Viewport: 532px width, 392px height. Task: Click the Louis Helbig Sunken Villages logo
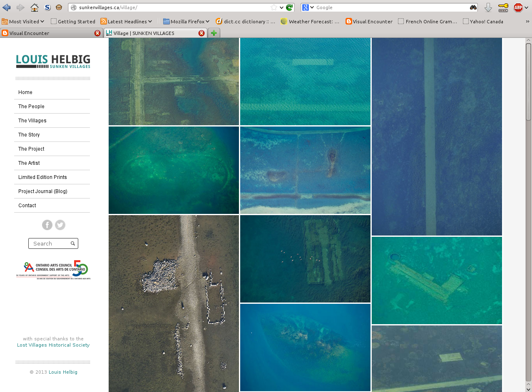52,60
